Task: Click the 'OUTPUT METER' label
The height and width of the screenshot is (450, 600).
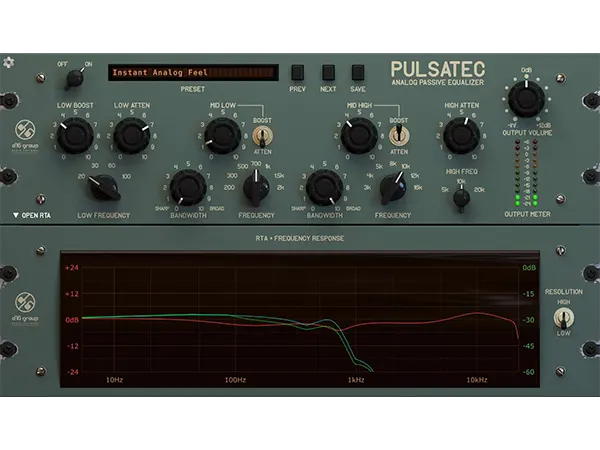Action: (x=527, y=214)
